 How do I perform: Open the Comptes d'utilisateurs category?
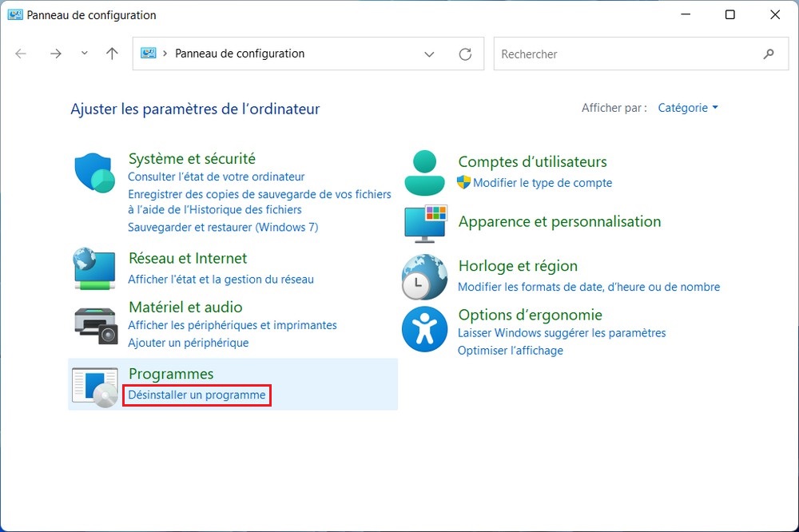pyautogui.click(x=532, y=161)
